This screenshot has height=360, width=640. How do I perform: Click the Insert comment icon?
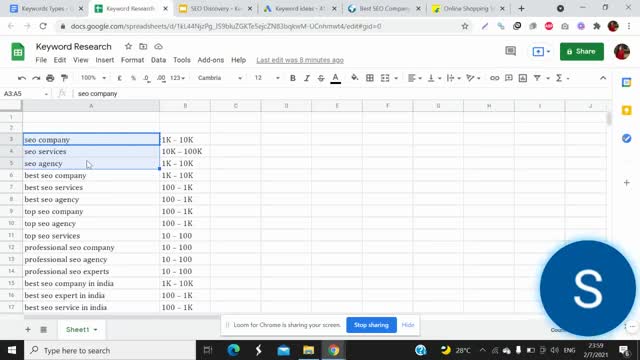point(509,78)
